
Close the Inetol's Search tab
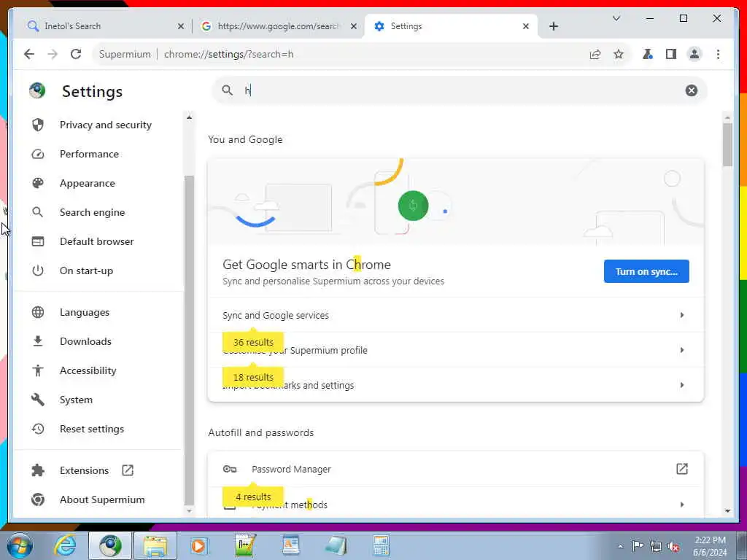click(181, 26)
